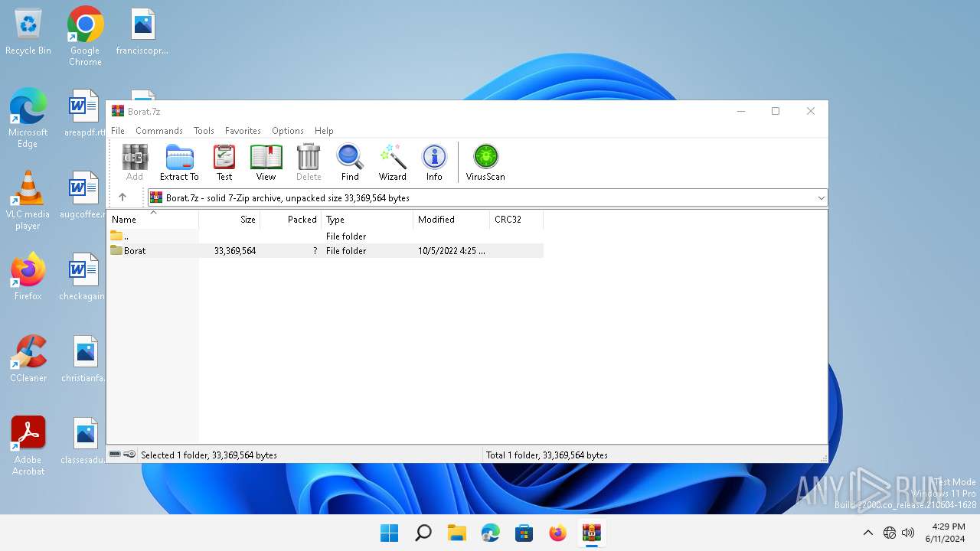Go up one folder level arrow
The image size is (980, 551).
coord(122,197)
